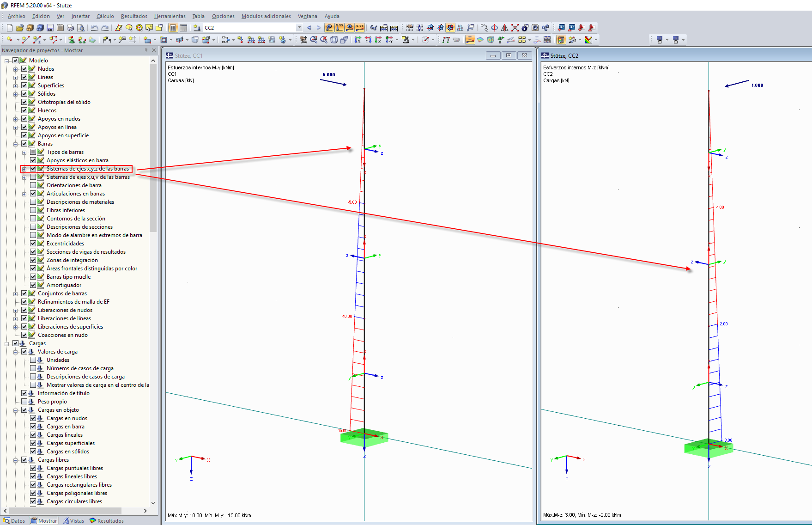The image size is (812, 525).
Task: Collapse the Cargas en objeto node
Action: click(16, 410)
